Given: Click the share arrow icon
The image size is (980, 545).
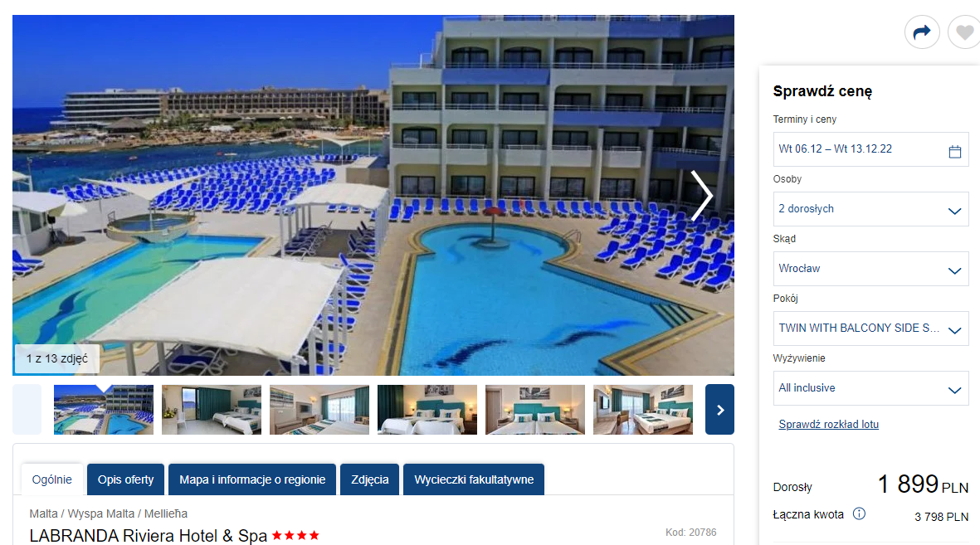Looking at the screenshot, I should click(922, 32).
